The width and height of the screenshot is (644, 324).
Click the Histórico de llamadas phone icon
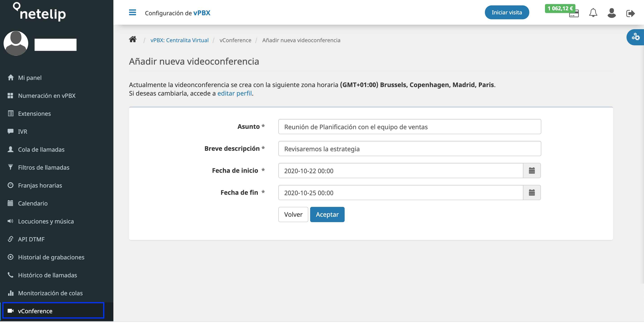11,275
